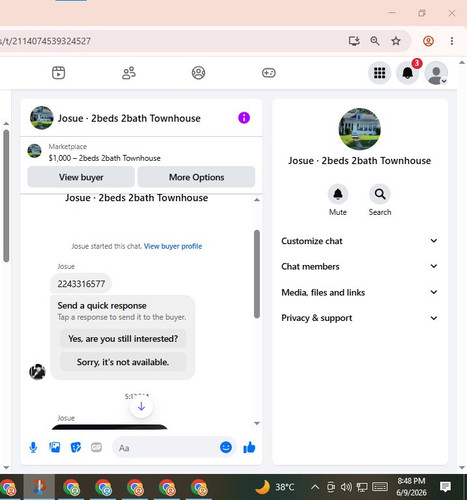Open the Groups tab icon
Image resolution: width=467 pixels, height=500 pixels.
click(x=198, y=73)
